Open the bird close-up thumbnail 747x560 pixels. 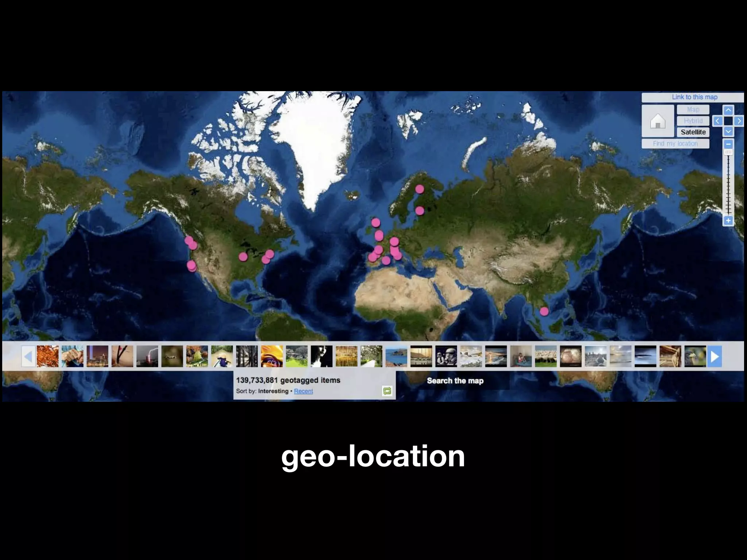695,356
